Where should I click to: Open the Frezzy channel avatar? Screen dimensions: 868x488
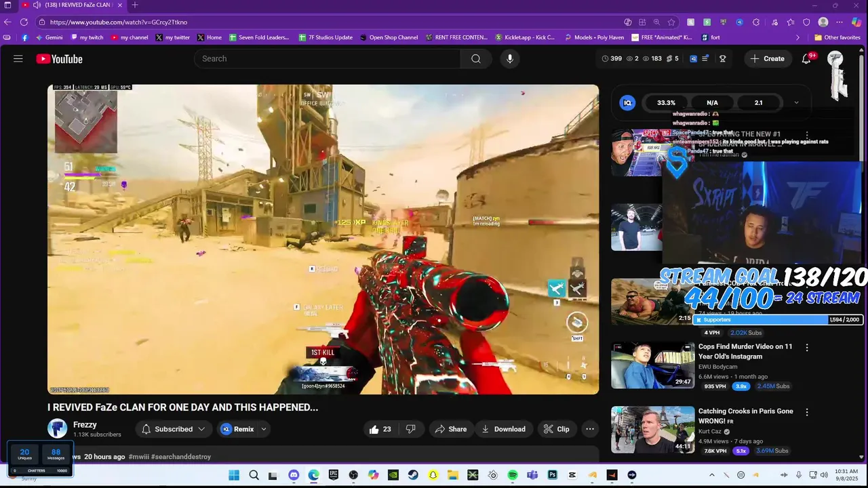[x=58, y=429]
